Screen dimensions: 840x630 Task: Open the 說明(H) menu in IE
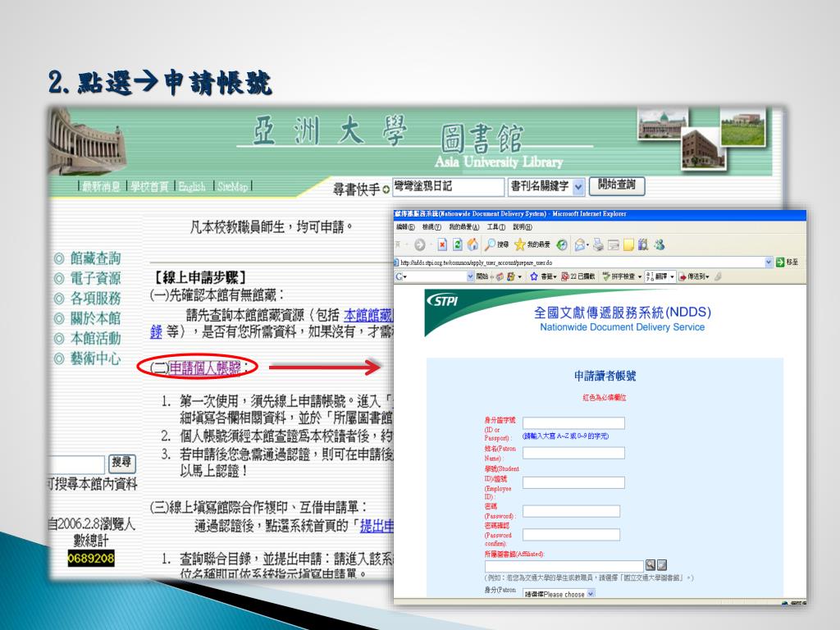pyautogui.click(x=523, y=227)
